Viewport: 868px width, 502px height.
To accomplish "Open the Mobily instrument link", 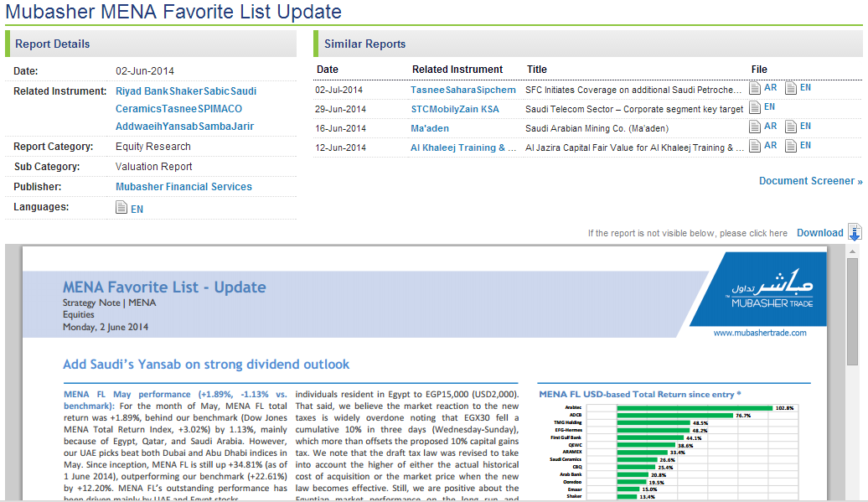I will (443, 109).
